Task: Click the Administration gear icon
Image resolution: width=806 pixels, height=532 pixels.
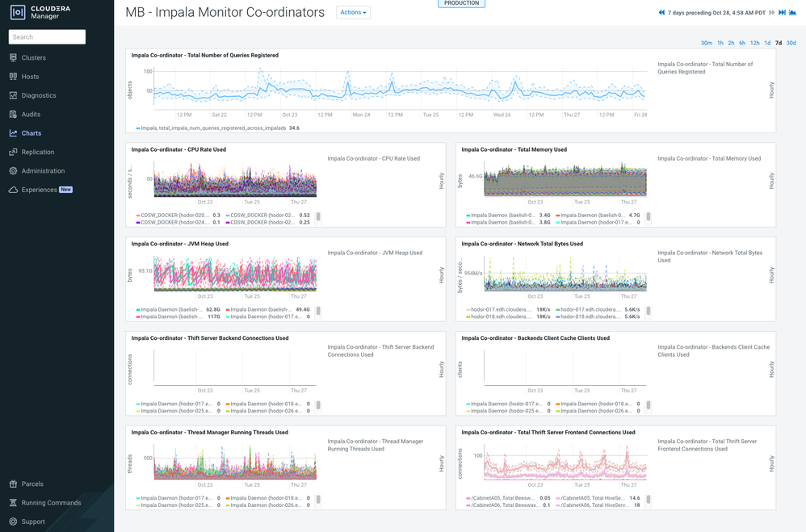Action: (14, 170)
